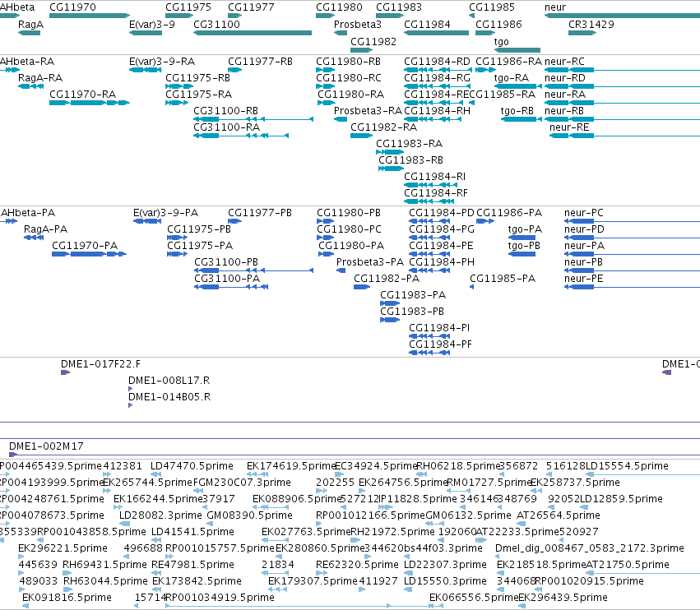700x610 pixels.
Task: Select protein CG11985-PA
Action: point(472,287)
